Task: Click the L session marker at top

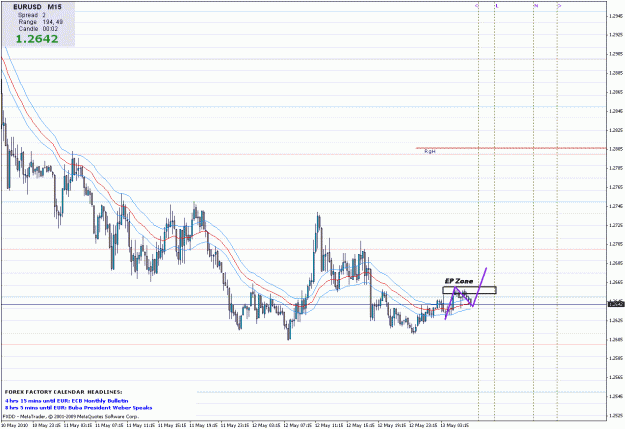Action: point(497,6)
